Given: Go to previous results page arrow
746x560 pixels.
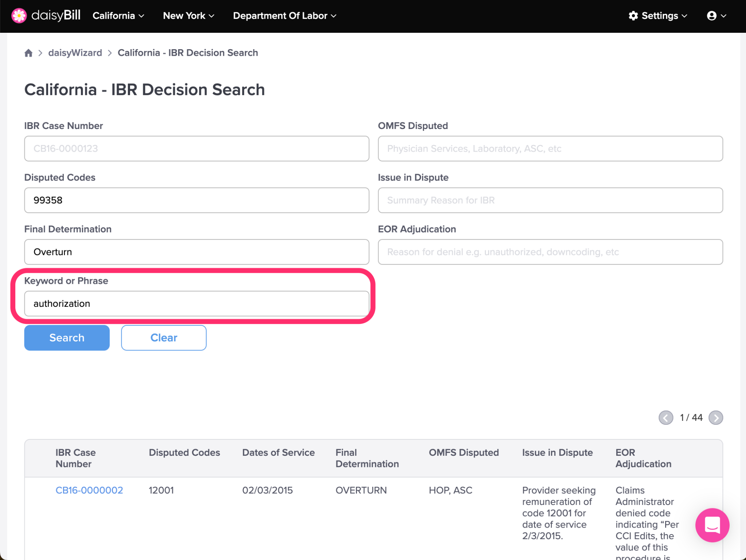Looking at the screenshot, I should (x=666, y=418).
